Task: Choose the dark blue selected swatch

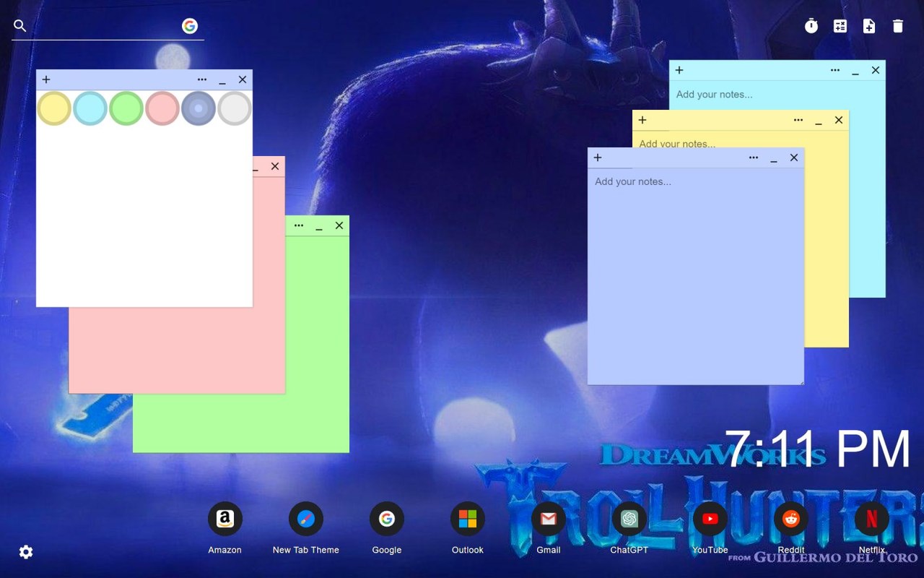Action: [x=199, y=108]
